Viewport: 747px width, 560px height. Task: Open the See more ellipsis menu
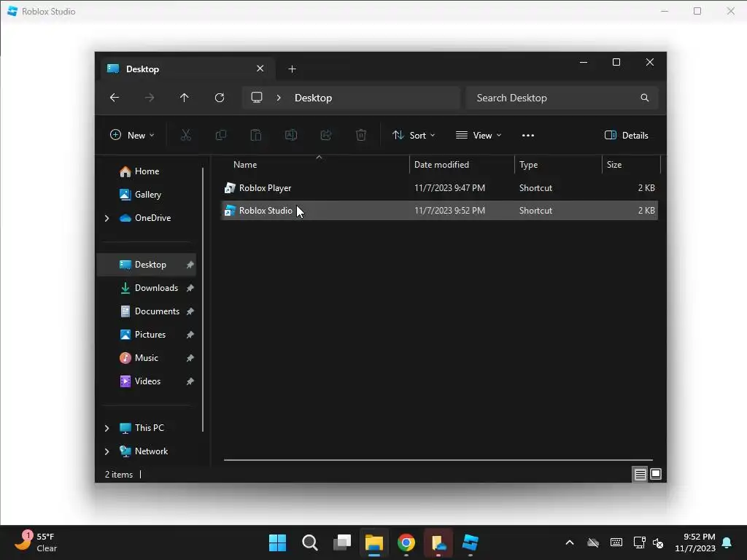[528, 135]
